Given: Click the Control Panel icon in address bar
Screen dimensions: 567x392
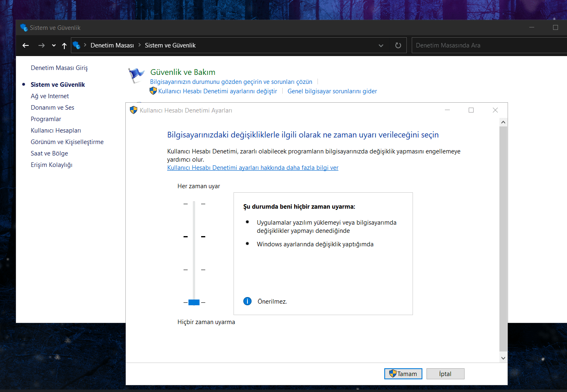Looking at the screenshot, I should [x=76, y=45].
